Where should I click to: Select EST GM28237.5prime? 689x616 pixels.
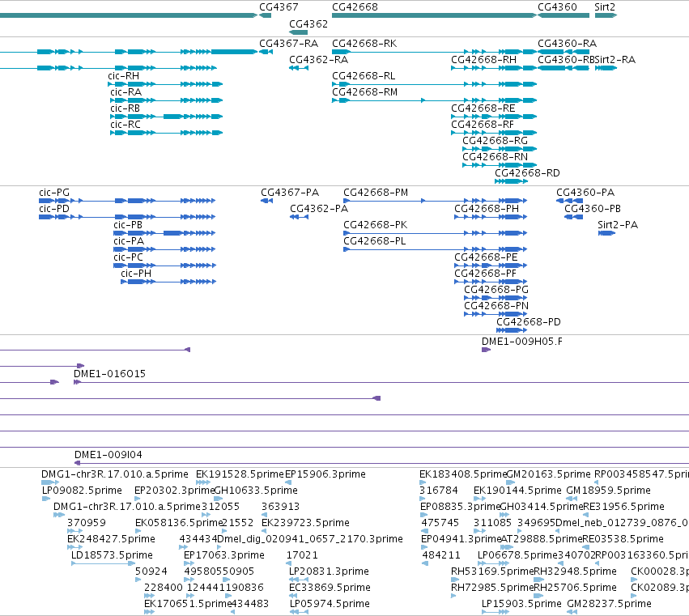point(609,604)
